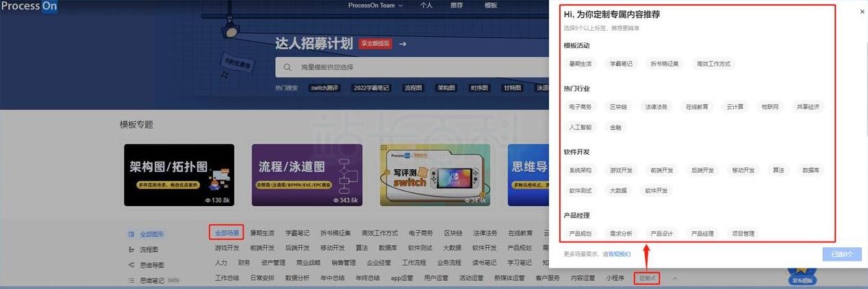Open the 架构图/拓扑图 template thumbnail
The width and height of the screenshot is (868, 289).
[179, 175]
